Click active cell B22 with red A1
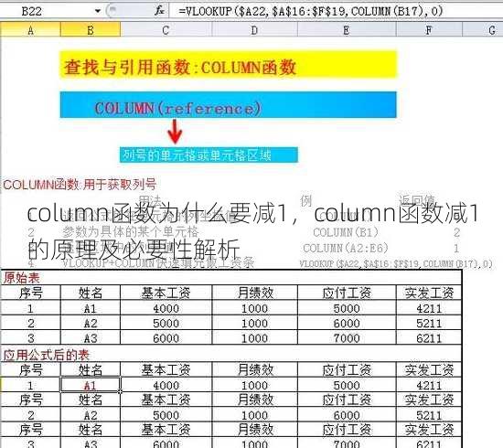The height and width of the screenshot is (448, 503). pos(91,385)
